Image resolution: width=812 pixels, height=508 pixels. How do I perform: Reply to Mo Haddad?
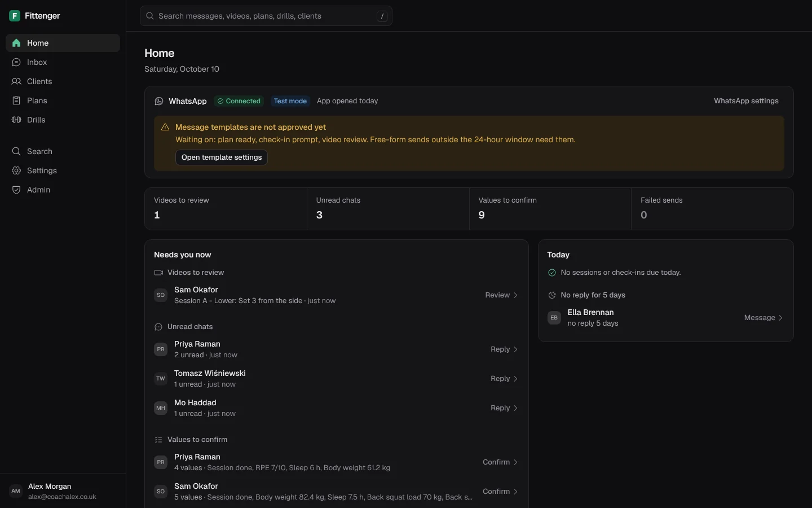tap(504, 408)
